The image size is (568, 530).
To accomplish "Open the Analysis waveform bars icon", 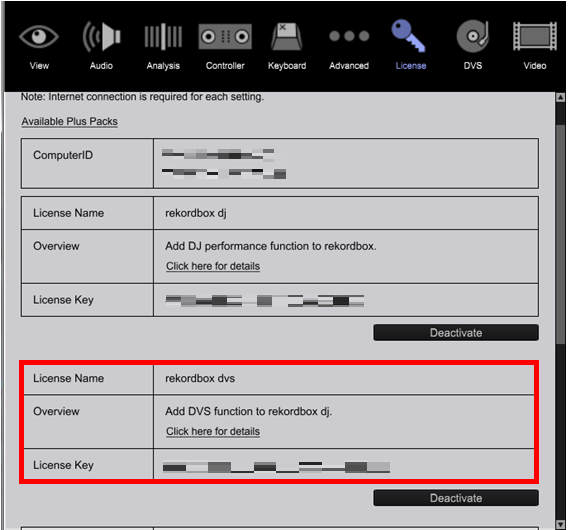I will click(163, 37).
